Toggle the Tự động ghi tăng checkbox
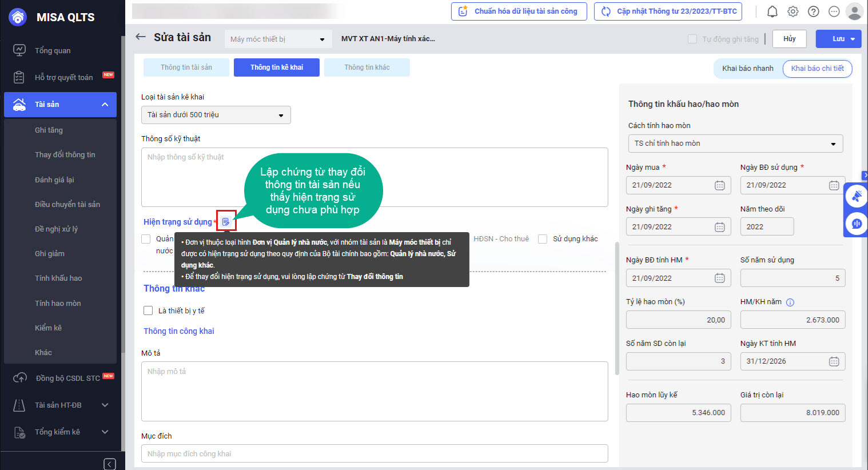 [692, 39]
